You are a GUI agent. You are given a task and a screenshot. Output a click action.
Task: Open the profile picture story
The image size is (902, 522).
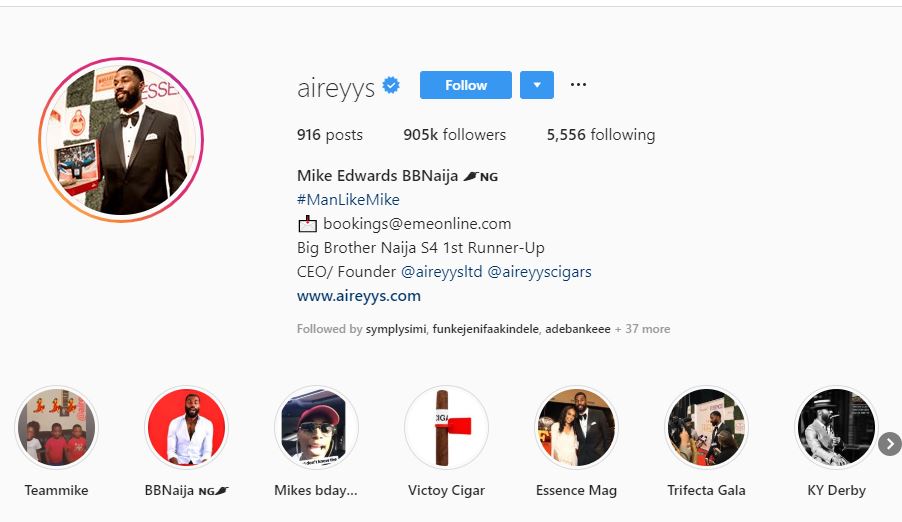click(x=121, y=139)
